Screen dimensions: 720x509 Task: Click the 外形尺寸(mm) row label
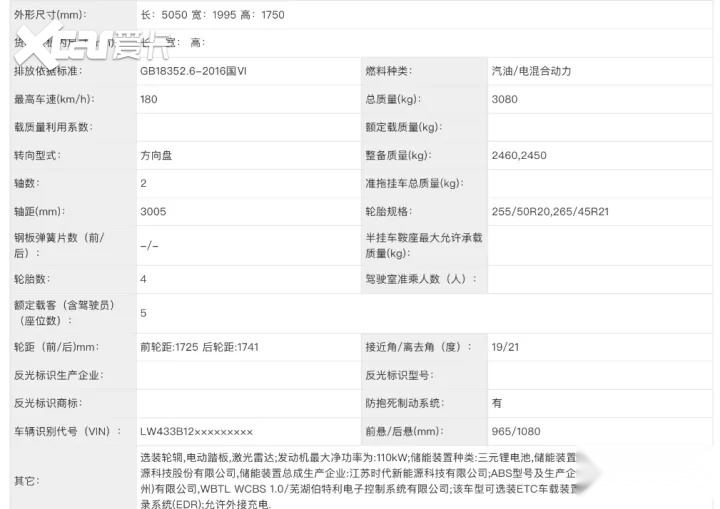50,15
